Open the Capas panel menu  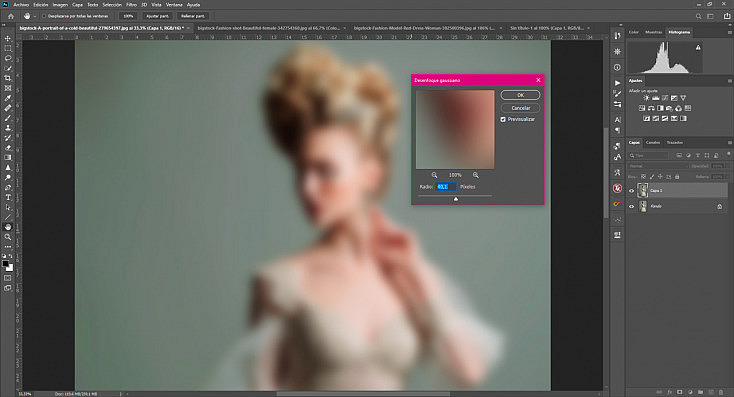pyautogui.click(x=729, y=143)
